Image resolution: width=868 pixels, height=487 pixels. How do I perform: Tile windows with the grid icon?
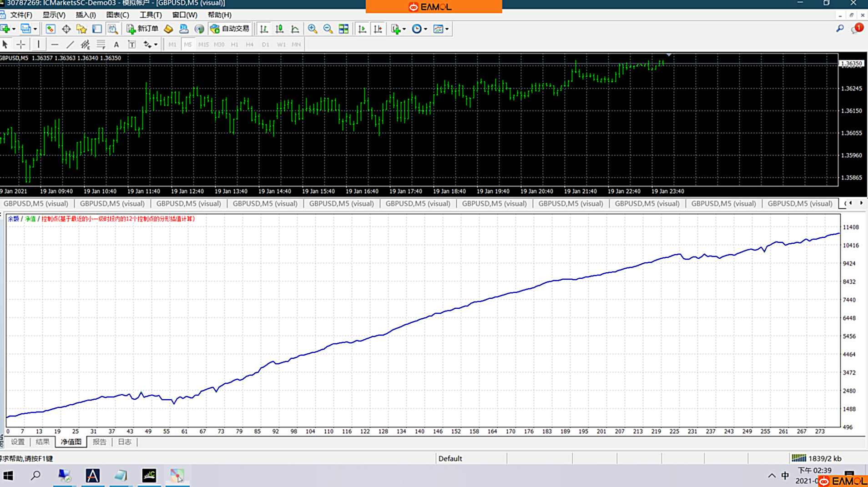point(343,29)
